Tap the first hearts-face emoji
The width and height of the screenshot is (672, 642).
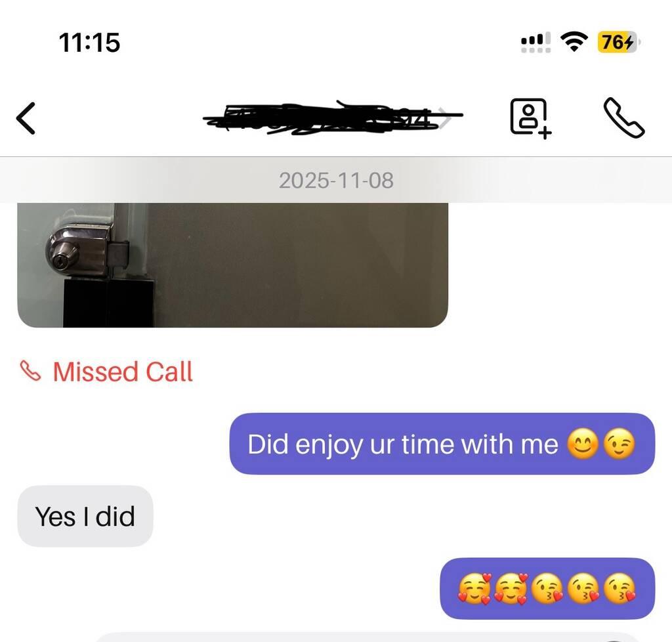coord(474,588)
